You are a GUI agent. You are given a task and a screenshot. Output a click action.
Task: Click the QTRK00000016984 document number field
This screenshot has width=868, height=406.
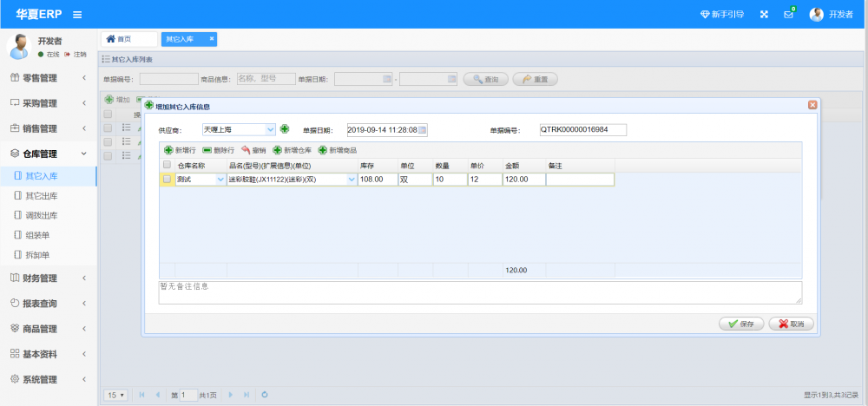(x=583, y=129)
